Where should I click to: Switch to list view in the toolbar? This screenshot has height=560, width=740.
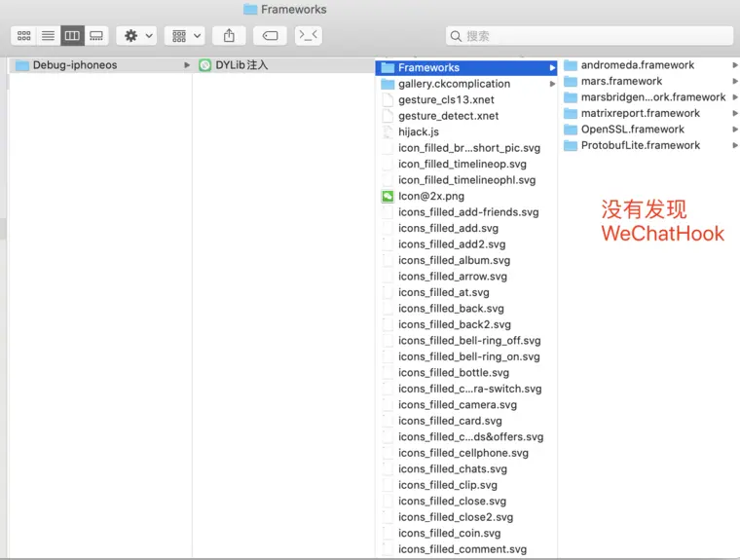click(x=48, y=36)
